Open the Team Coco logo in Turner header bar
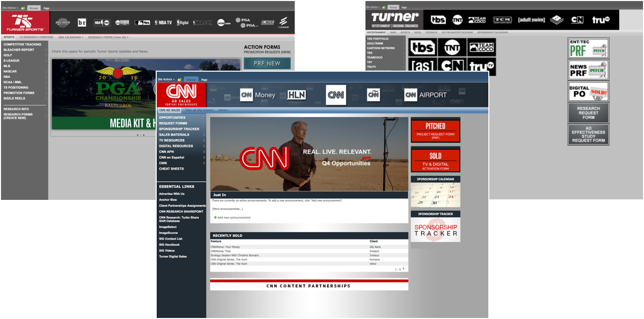 tap(477, 20)
